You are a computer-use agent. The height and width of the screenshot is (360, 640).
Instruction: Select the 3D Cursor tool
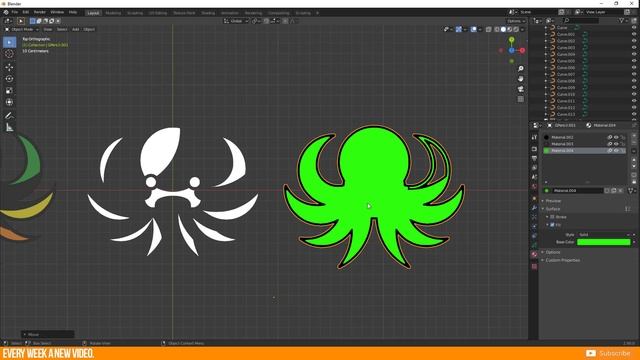click(9, 53)
